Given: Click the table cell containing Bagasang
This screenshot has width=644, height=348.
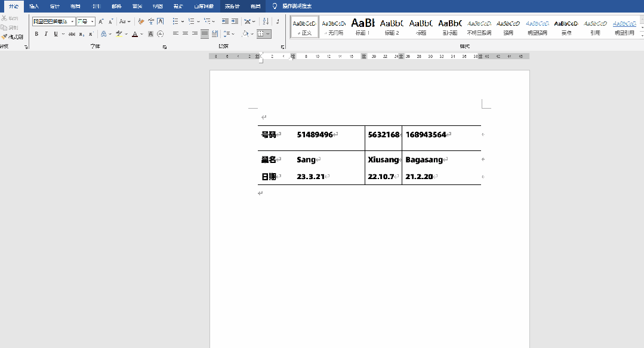Looking at the screenshot, I should click(440, 160).
